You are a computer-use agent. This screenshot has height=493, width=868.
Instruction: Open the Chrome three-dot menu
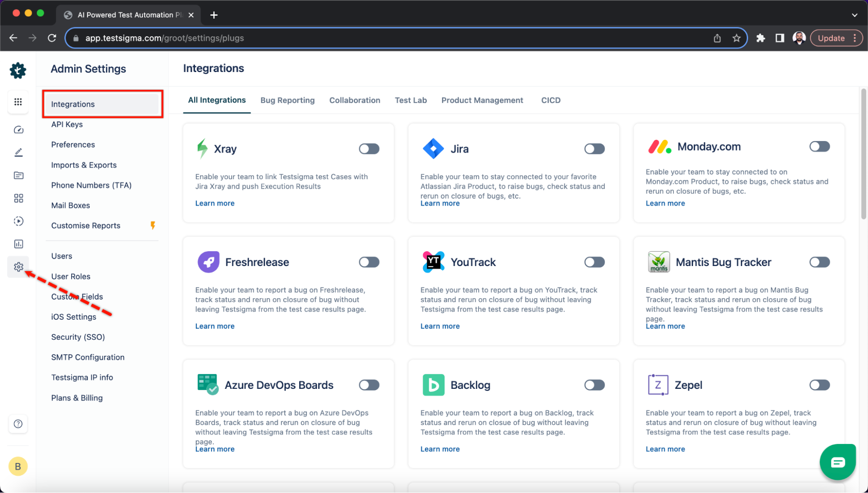[x=855, y=38]
